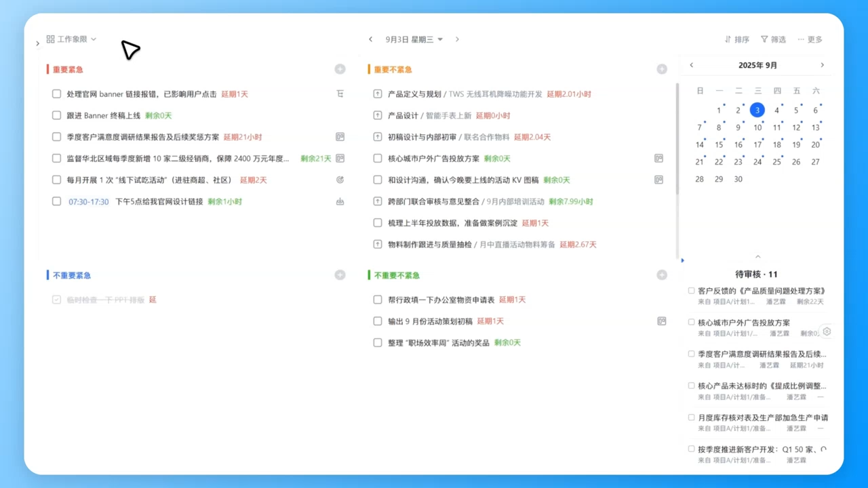The height and width of the screenshot is (488, 868).
Task: Click 2025年 9月 calendar title
Action: click(x=757, y=66)
